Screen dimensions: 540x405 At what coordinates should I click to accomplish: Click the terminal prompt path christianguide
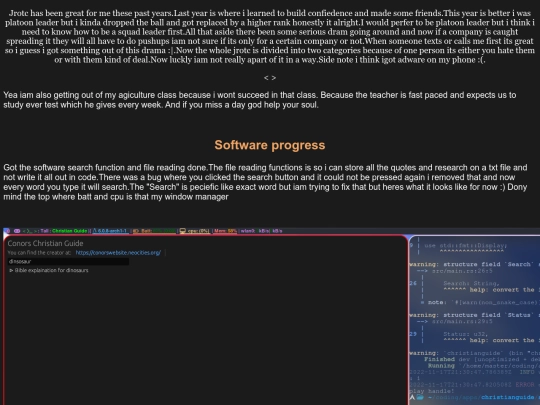[508, 397]
